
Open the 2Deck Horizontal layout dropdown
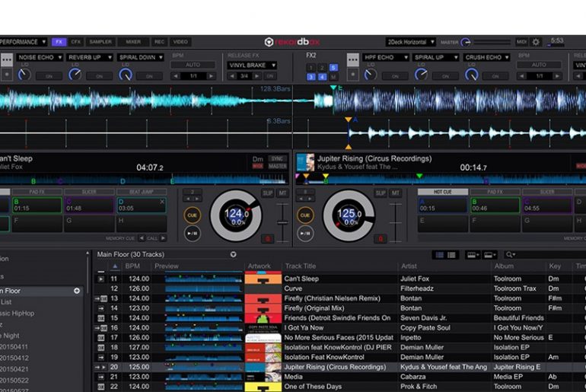[410, 42]
